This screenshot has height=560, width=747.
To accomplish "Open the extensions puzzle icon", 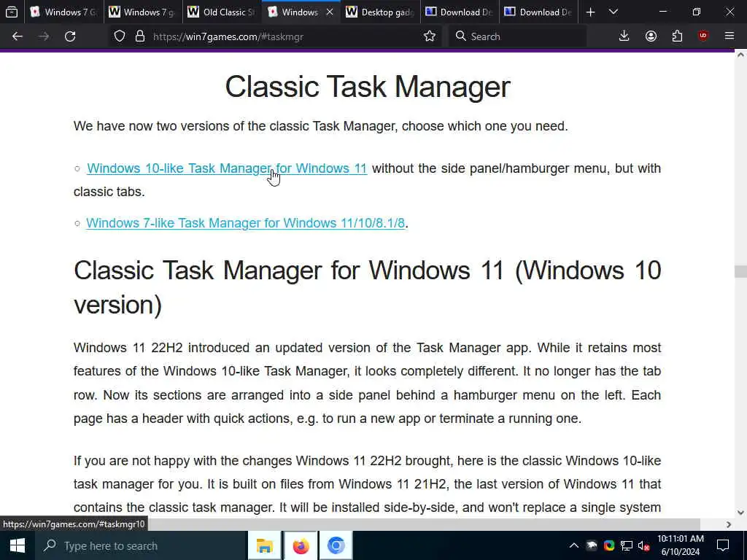I will (677, 36).
